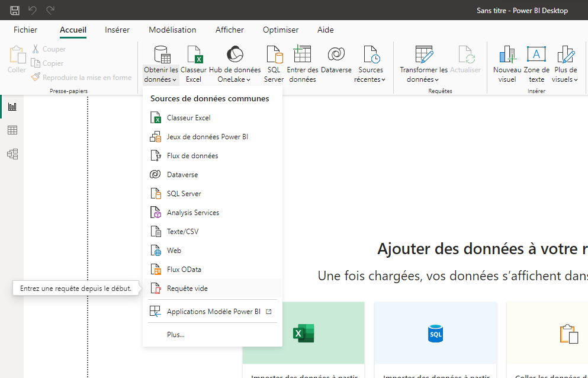
Task: Click the Save icon in title bar
Action: coord(15,10)
